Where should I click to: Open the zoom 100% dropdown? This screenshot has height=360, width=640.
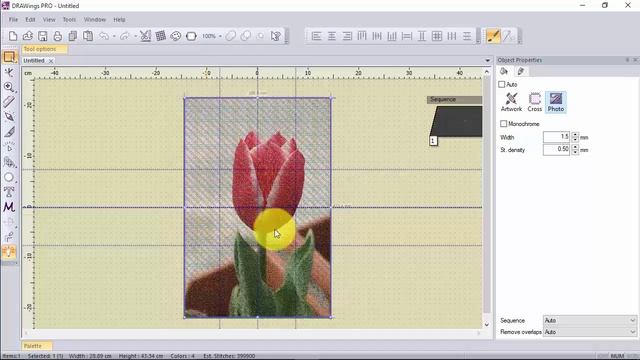click(220, 36)
